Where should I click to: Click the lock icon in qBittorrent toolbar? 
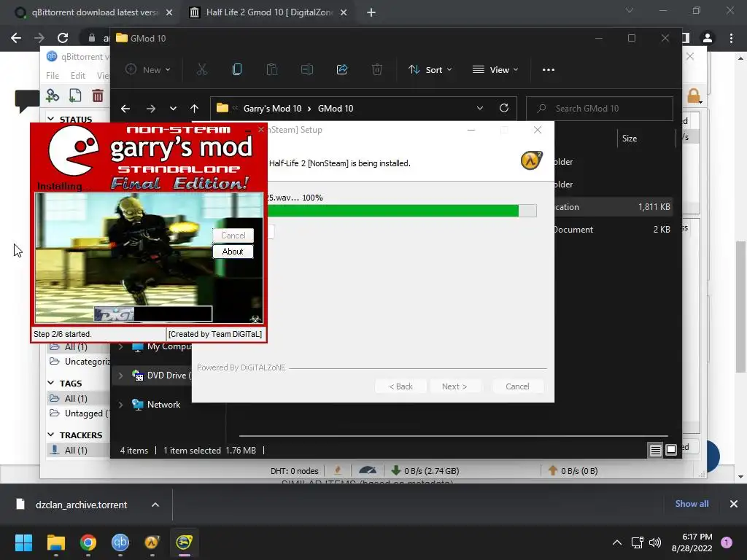click(694, 96)
